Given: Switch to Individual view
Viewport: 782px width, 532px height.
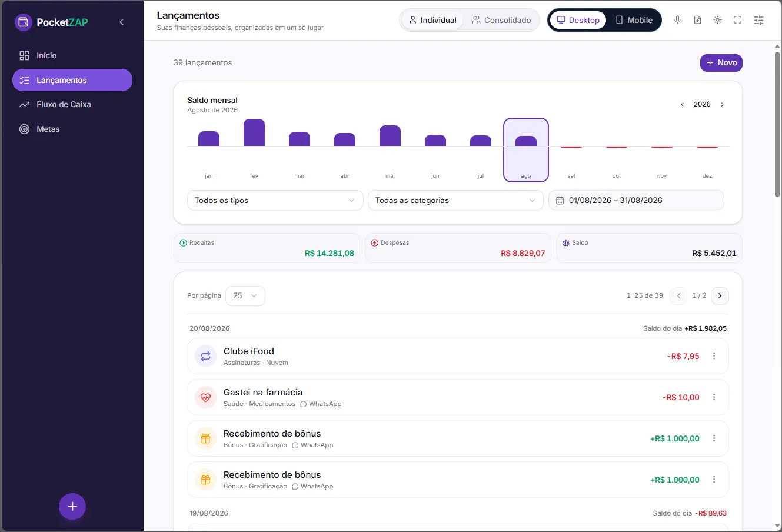Looking at the screenshot, I should coord(432,20).
